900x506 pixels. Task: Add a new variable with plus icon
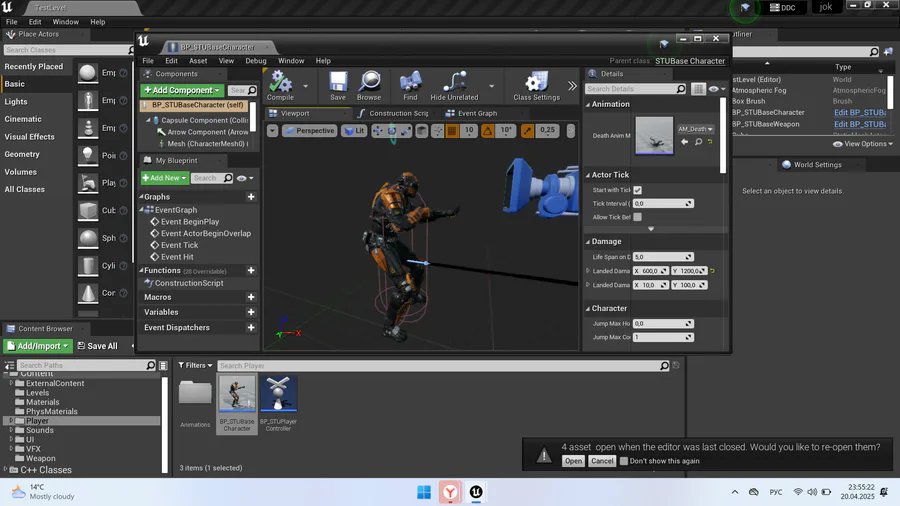coord(251,312)
